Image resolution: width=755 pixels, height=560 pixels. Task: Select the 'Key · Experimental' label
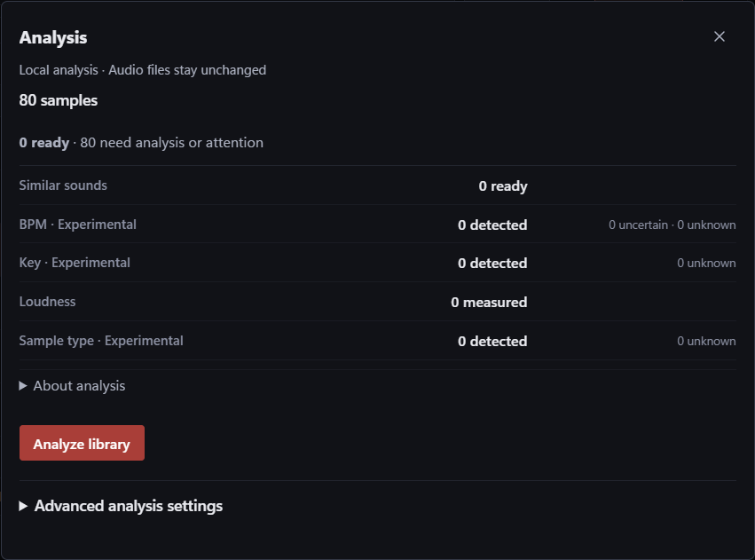pyautogui.click(x=75, y=263)
